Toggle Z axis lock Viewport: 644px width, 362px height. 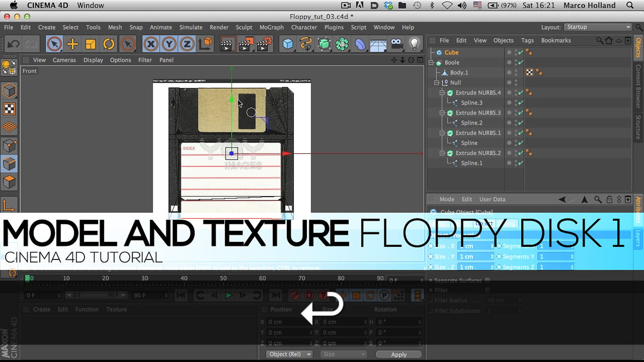point(187,44)
